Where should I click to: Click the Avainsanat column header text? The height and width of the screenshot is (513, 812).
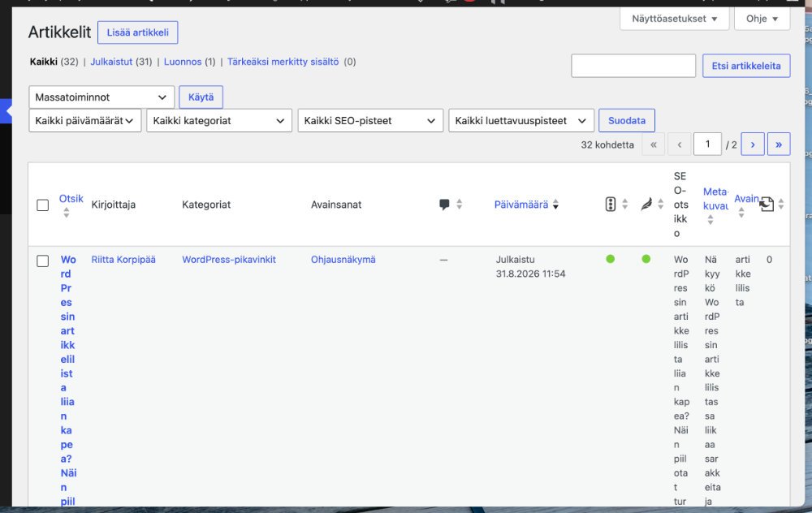(336, 205)
